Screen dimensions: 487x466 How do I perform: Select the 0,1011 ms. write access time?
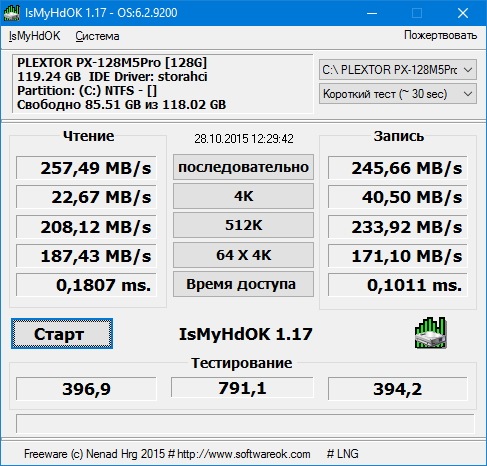pyautogui.click(x=398, y=285)
